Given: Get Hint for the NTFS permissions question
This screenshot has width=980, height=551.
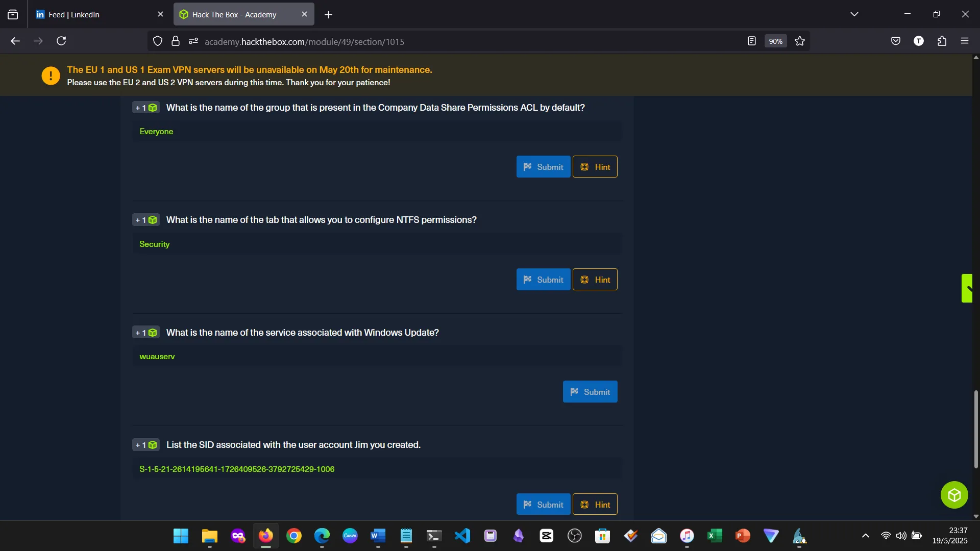Looking at the screenshot, I should [x=595, y=280].
